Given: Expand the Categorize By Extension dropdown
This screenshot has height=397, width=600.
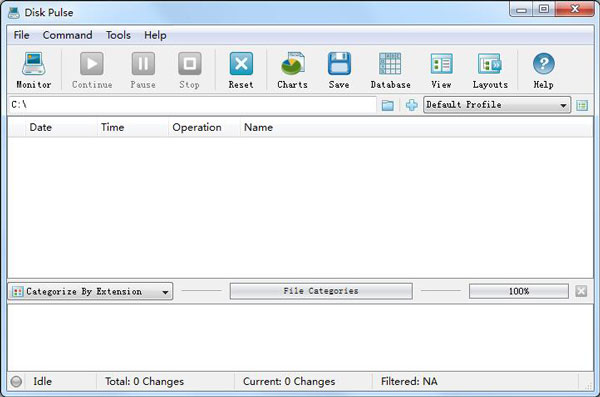Looking at the screenshot, I should tap(90, 291).
